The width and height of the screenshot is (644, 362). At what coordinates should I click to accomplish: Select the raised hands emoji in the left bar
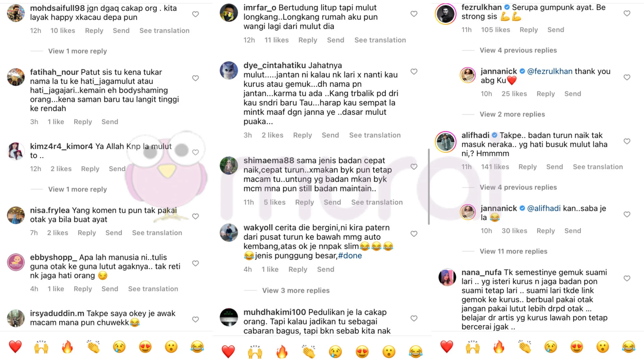[x=41, y=347]
